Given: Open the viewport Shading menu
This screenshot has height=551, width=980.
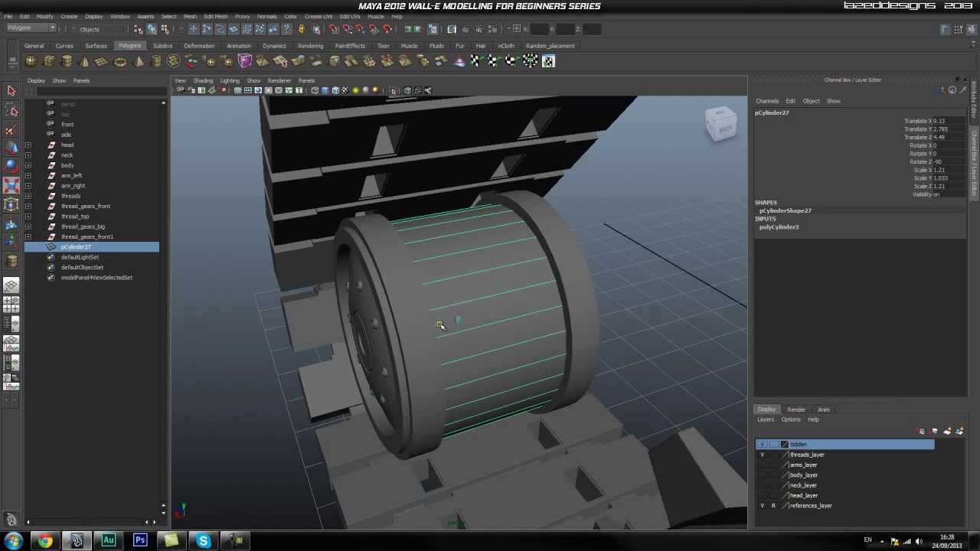Looking at the screenshot, I should [x=203, y=80].
